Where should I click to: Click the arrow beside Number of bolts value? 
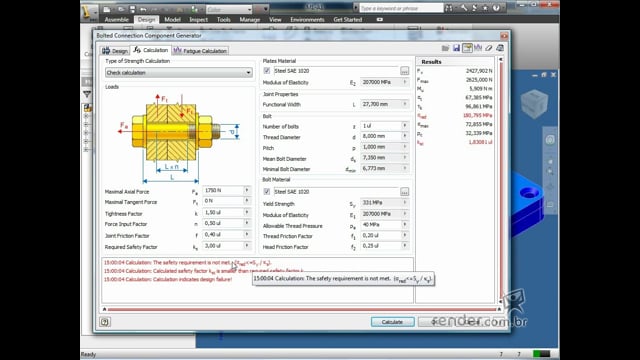coord(405,126)
